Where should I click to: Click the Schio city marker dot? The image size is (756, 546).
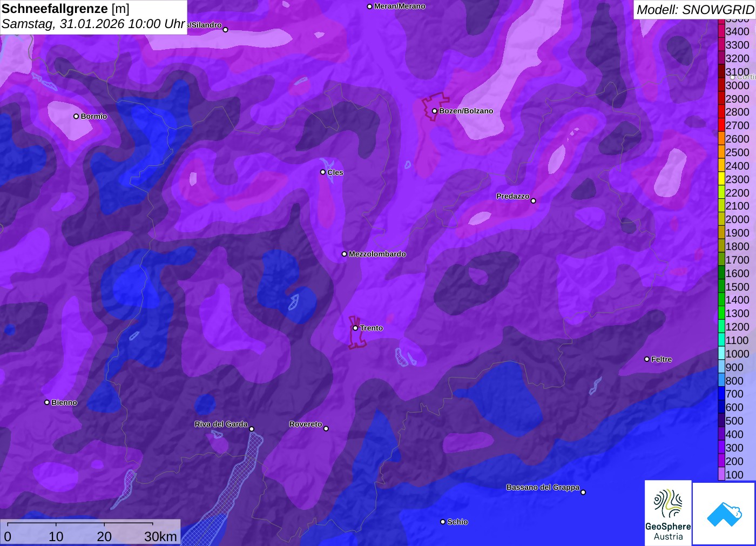coord(443,522)
